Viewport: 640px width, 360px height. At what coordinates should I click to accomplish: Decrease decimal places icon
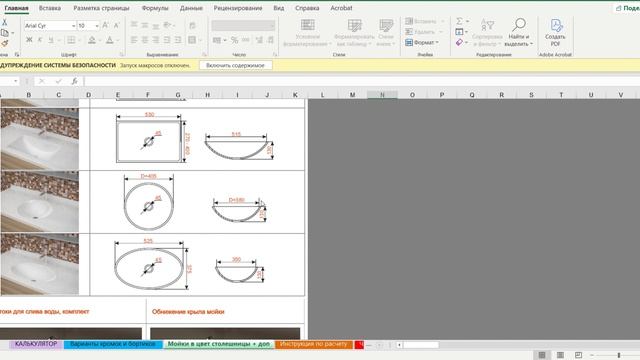(270, 40)
